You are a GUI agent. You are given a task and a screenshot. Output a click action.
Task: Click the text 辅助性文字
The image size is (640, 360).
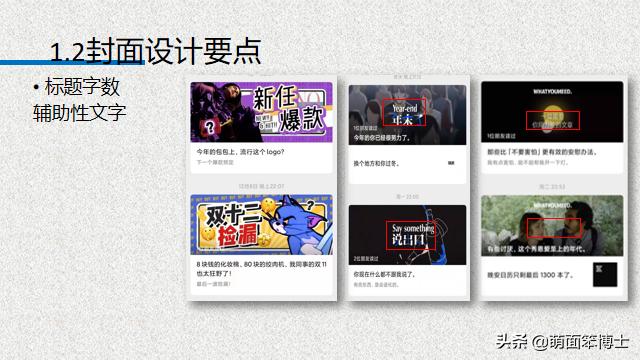pyautogui.click(x=79, y=113)
